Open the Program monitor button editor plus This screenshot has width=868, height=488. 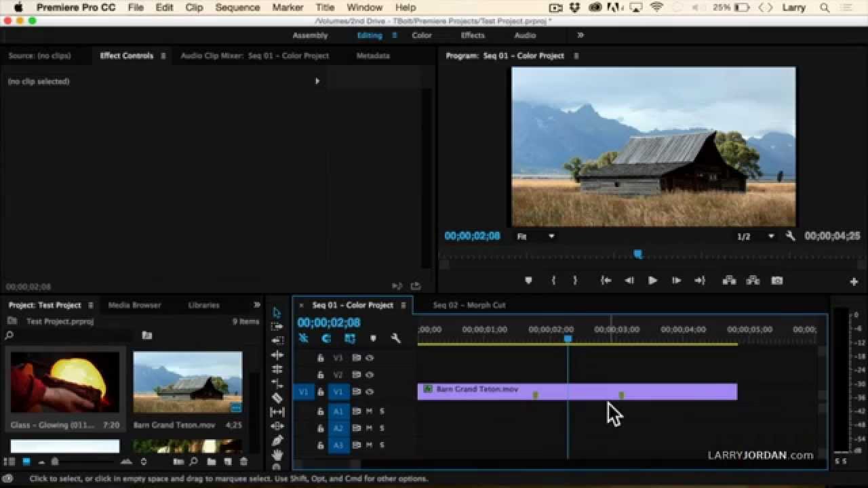854,281
